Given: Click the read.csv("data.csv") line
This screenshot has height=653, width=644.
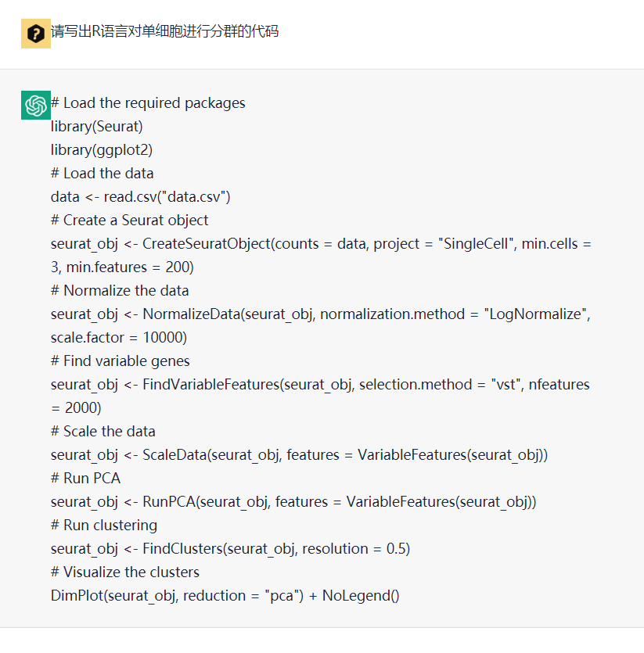Looking at the screenshot, I should click(141, 196).
